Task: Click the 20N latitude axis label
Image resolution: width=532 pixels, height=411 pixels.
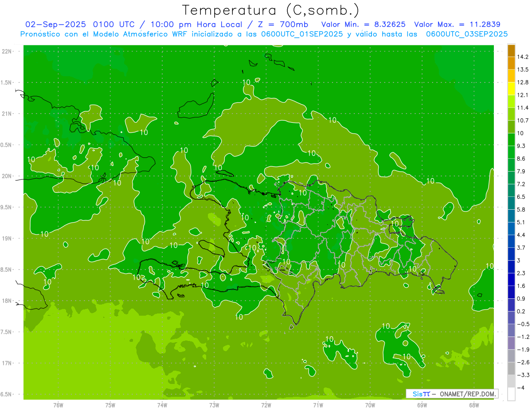Action: tap(6, 176)
